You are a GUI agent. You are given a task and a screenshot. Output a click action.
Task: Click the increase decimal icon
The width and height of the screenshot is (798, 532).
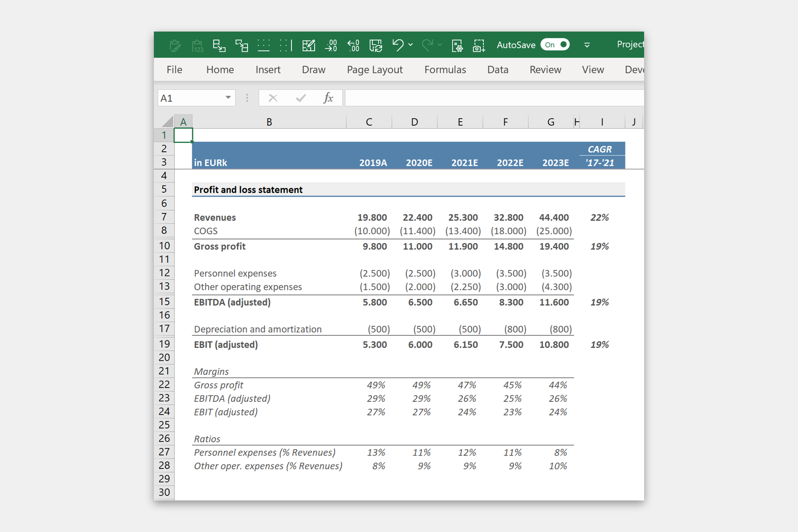[331, 45]
